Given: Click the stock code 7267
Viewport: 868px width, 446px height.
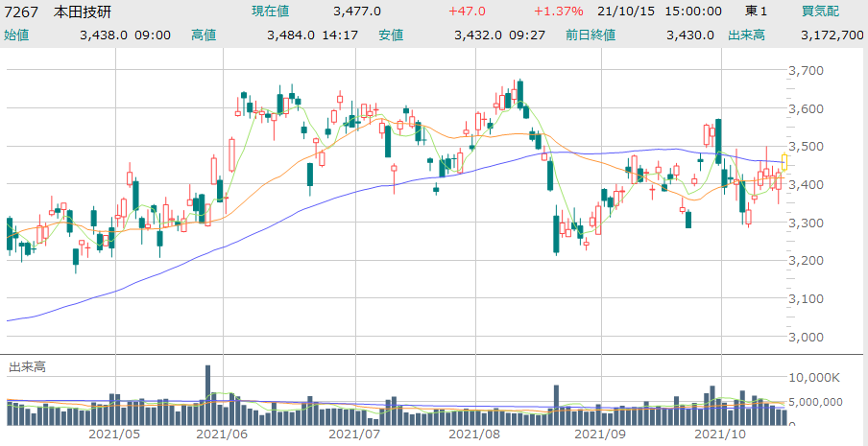Looking at the screenshot, I should (23, 12).
